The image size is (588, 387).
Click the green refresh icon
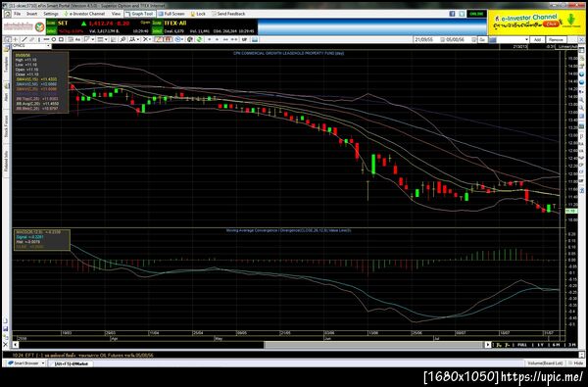[199, 39]
